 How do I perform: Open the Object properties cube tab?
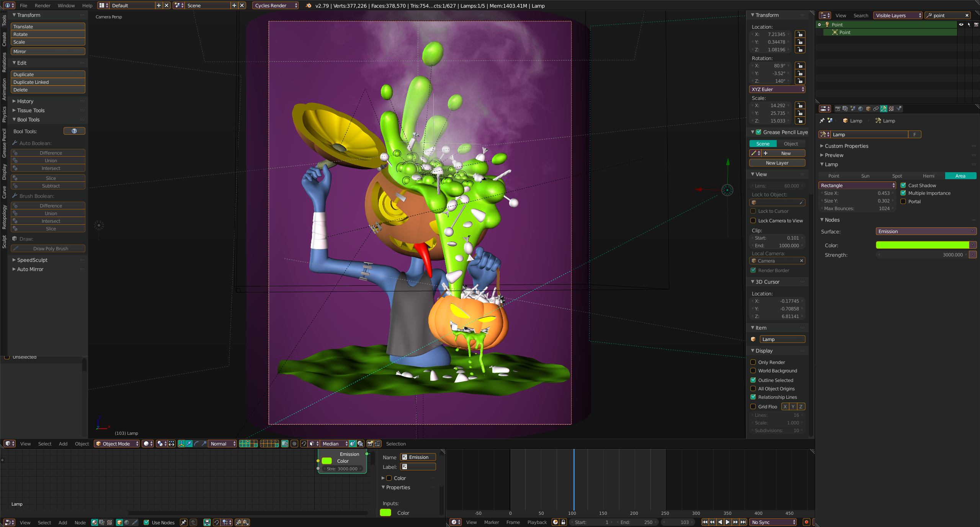tap(868, 109)
